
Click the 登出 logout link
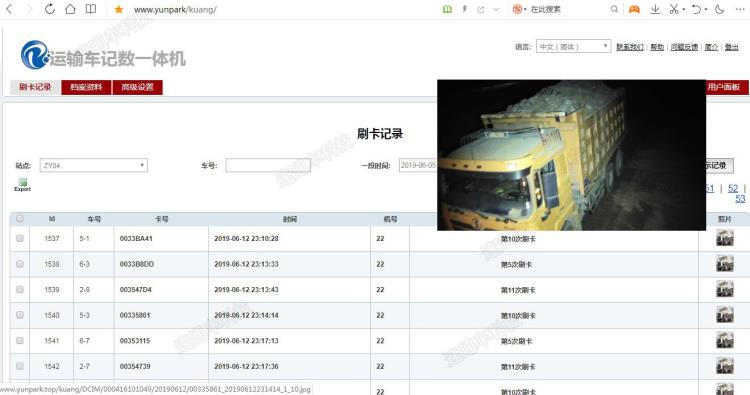point(731,47)
